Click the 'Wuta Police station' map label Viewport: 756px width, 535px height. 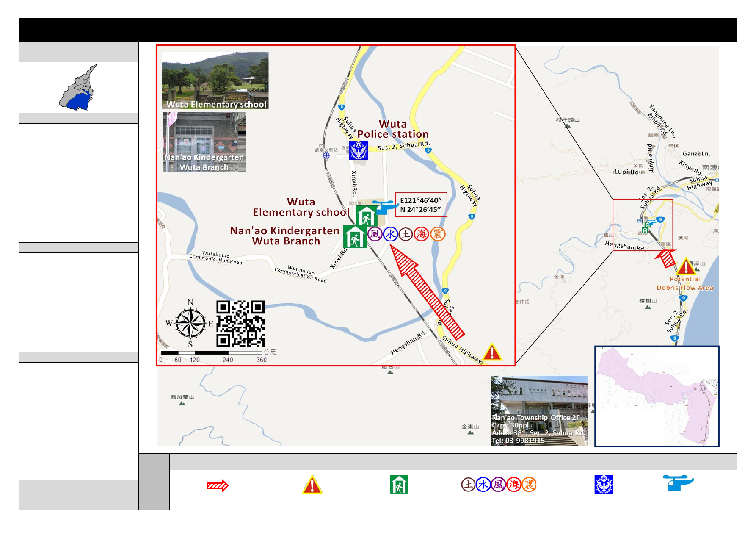click(393, 129)
